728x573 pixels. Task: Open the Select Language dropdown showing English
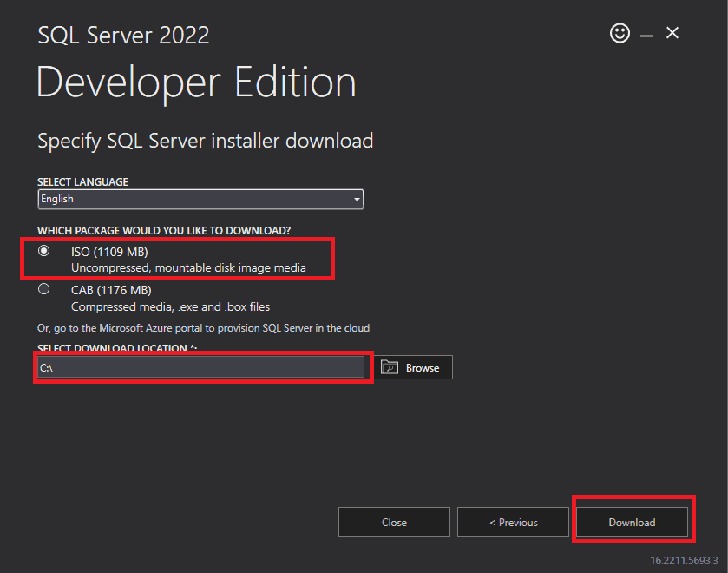[x=200, y=199]
